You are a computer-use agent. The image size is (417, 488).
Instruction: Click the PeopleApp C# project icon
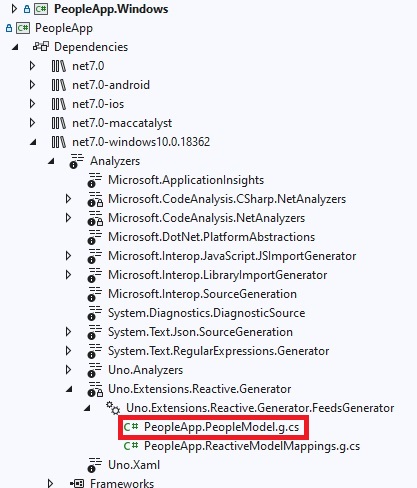(23, 28)
